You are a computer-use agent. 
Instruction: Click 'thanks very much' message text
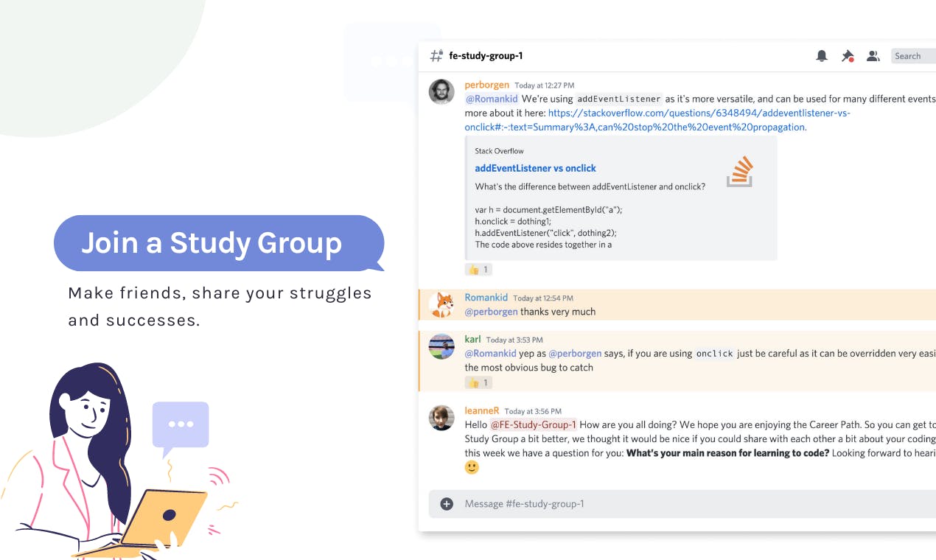coord(558,312)
